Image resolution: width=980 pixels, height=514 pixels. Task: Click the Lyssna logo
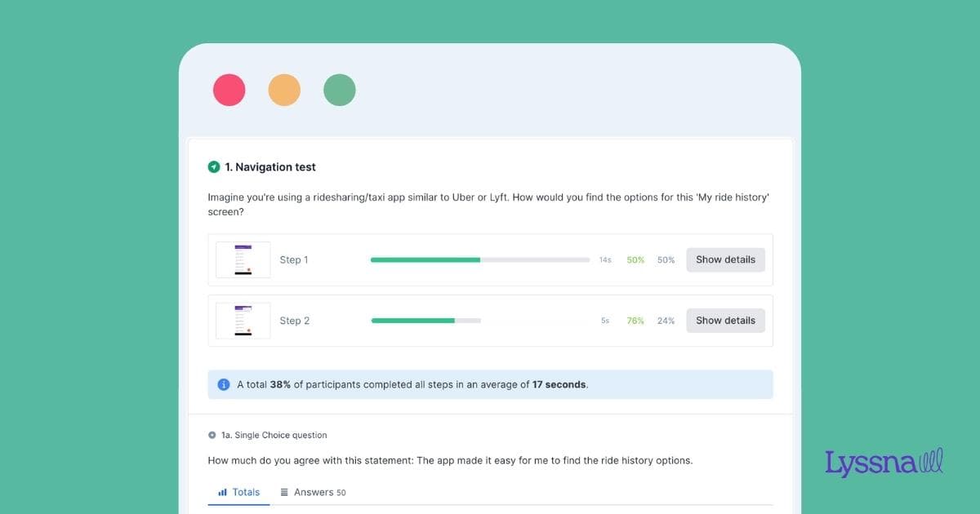(884, 463)
